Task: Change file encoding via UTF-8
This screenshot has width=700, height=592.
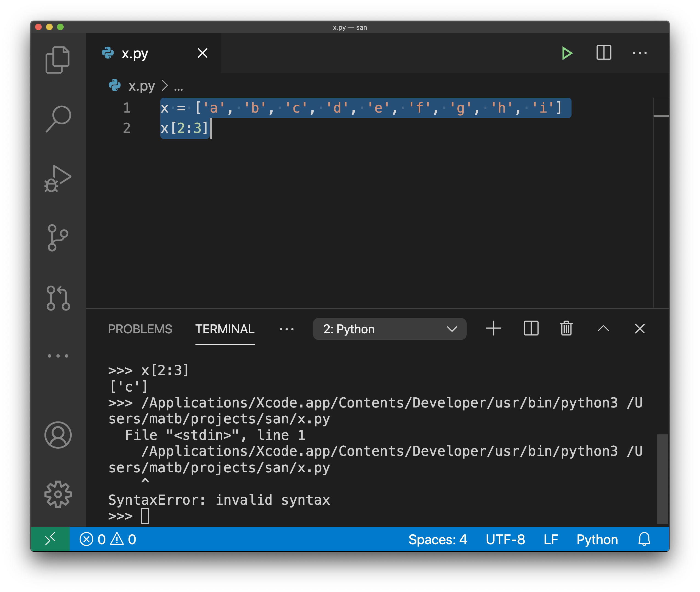Action: pyautogui.click(x=505, y=539)
